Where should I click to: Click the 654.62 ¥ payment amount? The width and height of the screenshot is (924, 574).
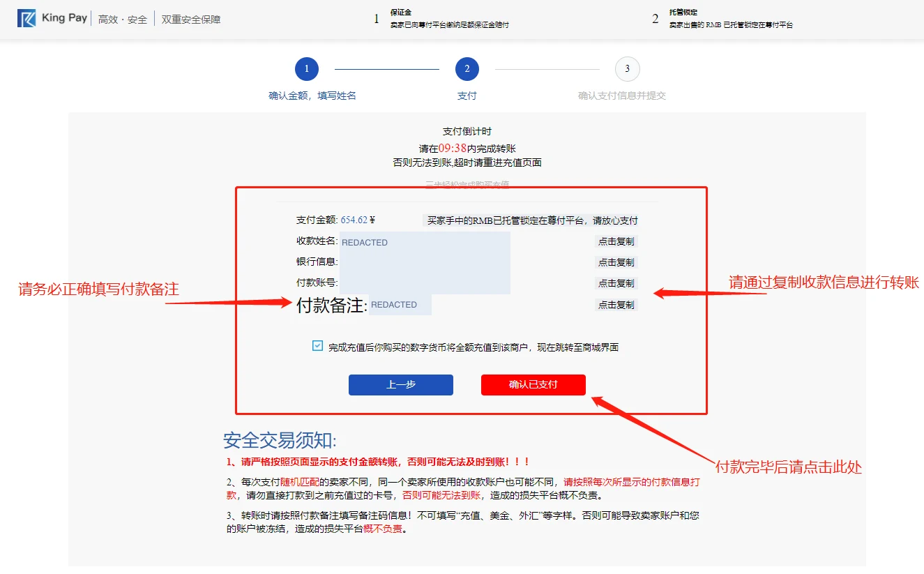tap(358, 220)
